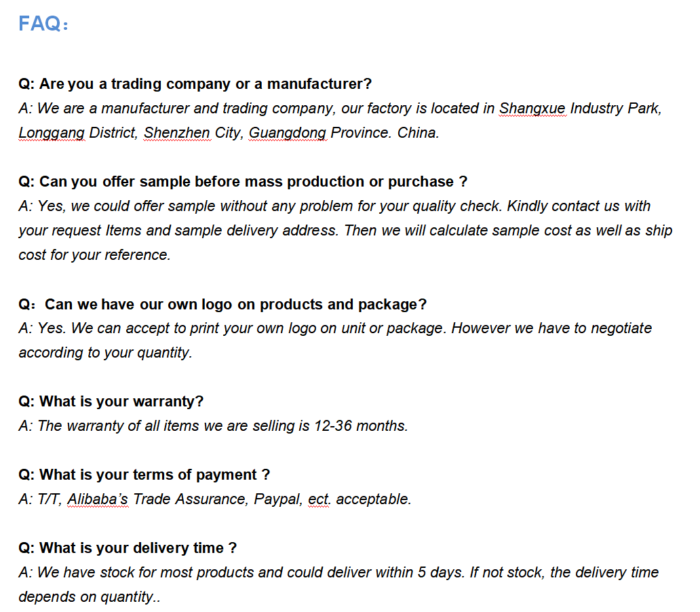The height and width of the screenshot is (612, 700).
Task: Click the answer line starting "Yes. We can accept"
Action: click(x=334, y=328)
